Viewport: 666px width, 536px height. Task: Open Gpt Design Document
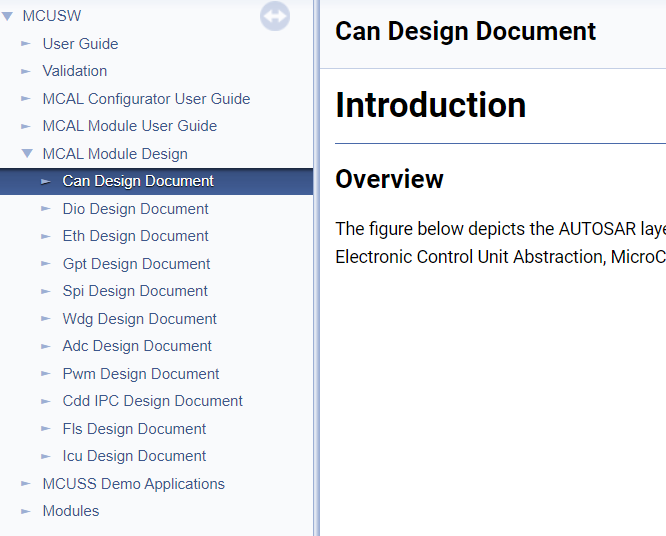136,264
